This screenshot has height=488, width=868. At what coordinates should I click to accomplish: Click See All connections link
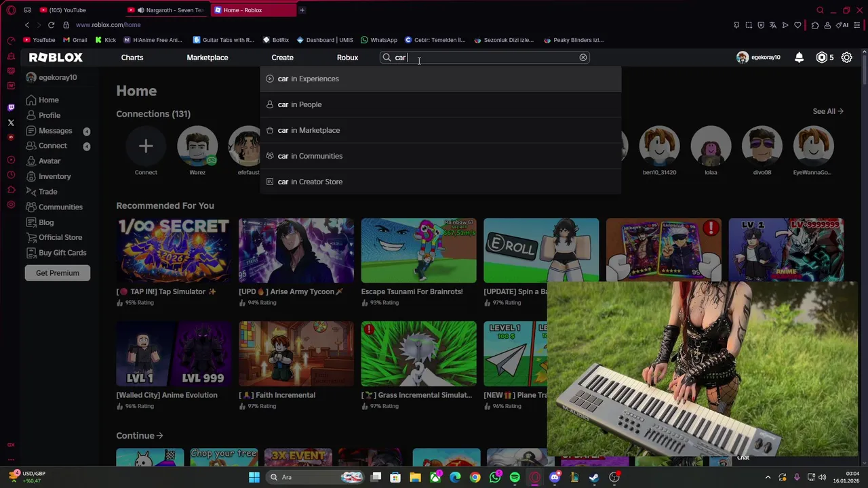point(828,111)
